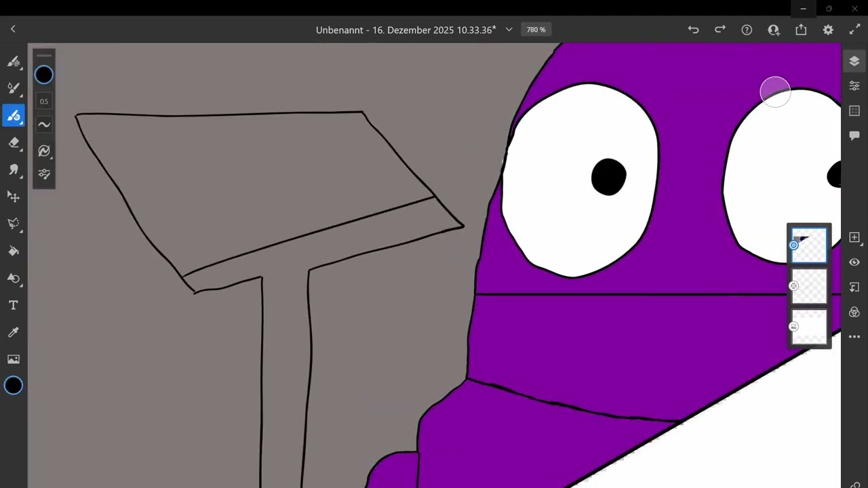Open the Layer properties panel
Image resolution: width=868 pixels, height=488 pixels.
pos(854,85)
